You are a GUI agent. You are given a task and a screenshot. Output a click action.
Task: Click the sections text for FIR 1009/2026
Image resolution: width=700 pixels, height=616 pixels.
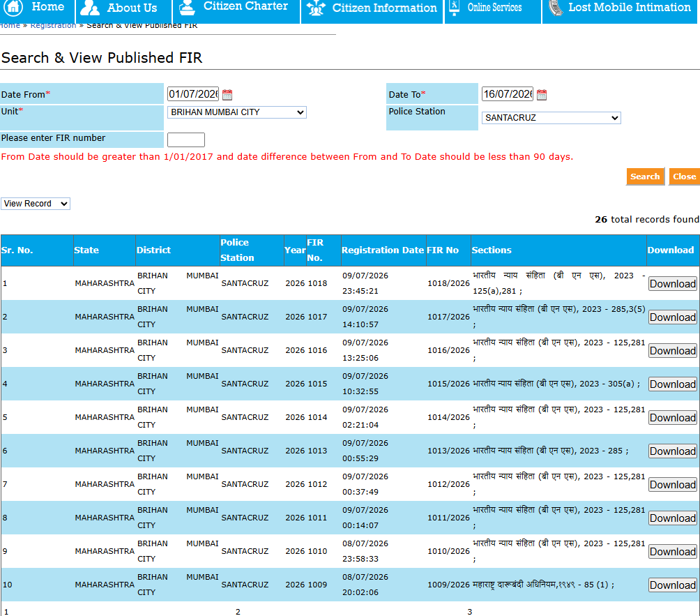pyautogui.click(x=543, y=585)
